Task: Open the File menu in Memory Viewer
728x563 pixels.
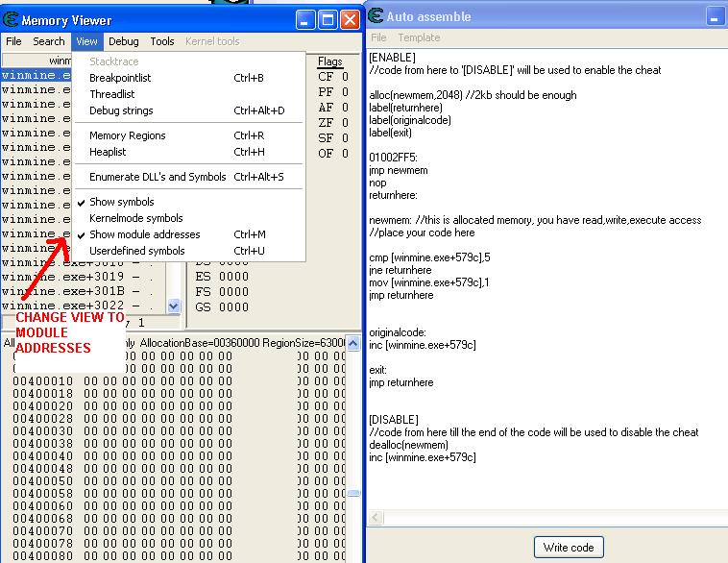Action: point(13,41)
